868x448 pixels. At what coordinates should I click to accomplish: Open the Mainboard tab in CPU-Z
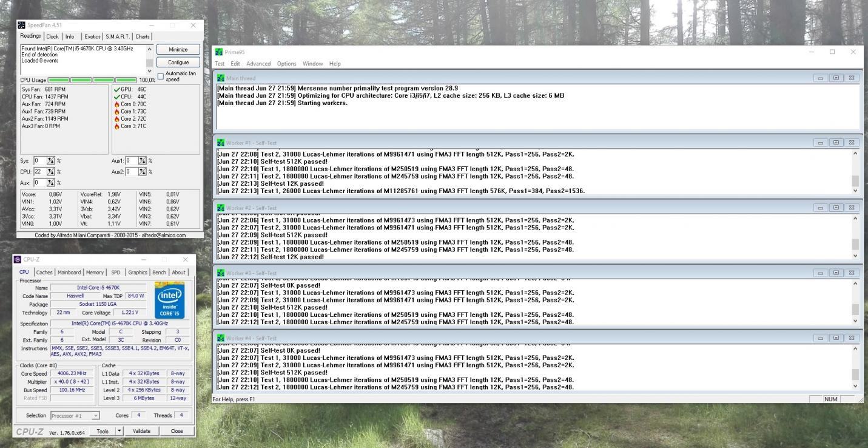tap(69, 273)
